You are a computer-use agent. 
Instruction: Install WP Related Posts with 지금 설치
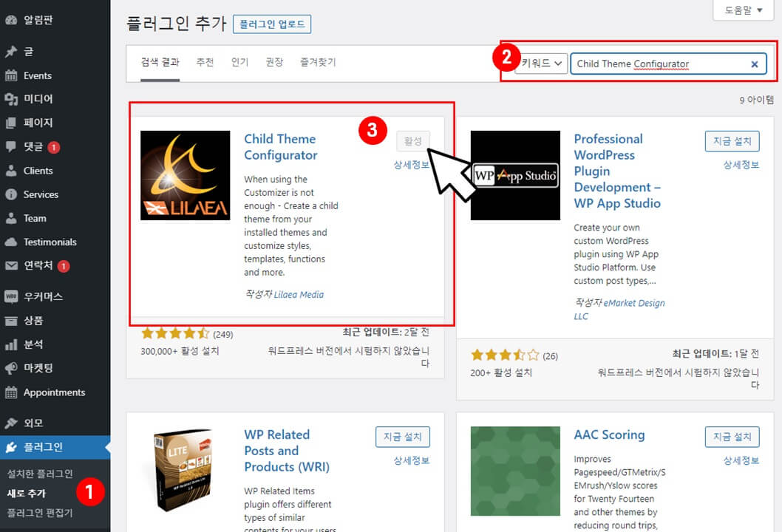(403, 437)
